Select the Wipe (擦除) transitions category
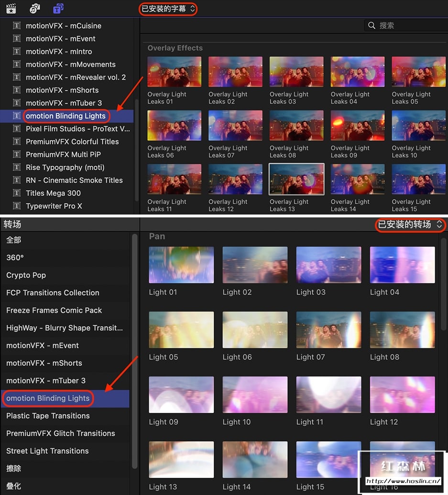This screenshot has width=448, height=495. pos(65,468)
